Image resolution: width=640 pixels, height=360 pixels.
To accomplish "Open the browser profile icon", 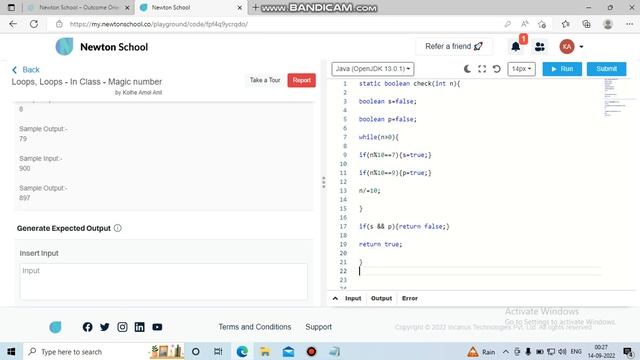I will coord(608,24).
